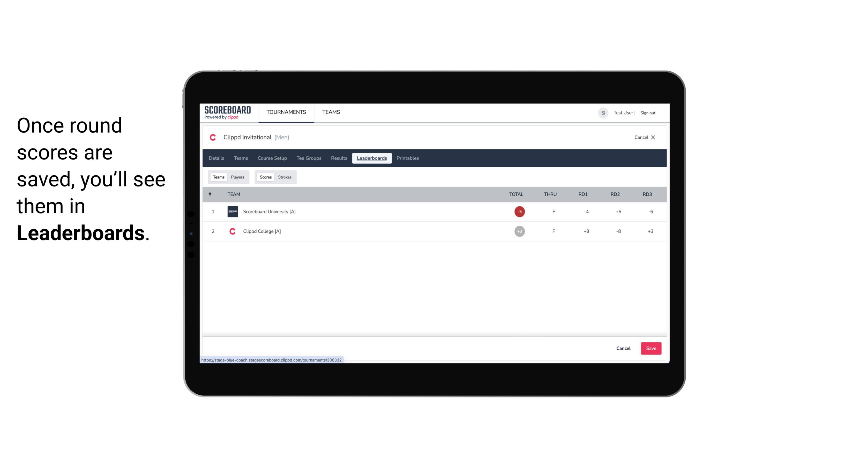
Task: Click the Results tab
Action: click(x=339, y=158)
